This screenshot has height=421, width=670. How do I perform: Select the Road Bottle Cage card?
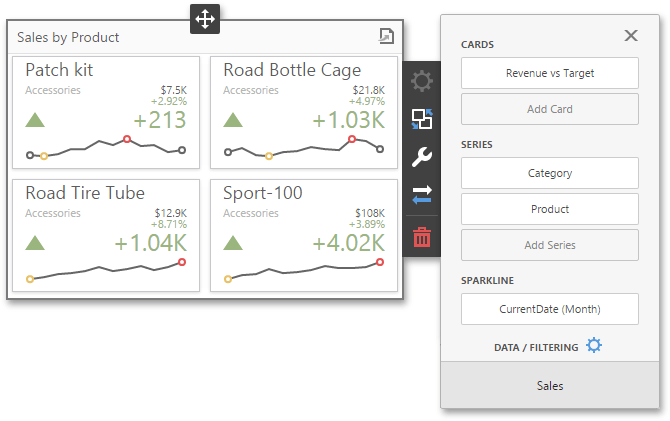[304, 112]
